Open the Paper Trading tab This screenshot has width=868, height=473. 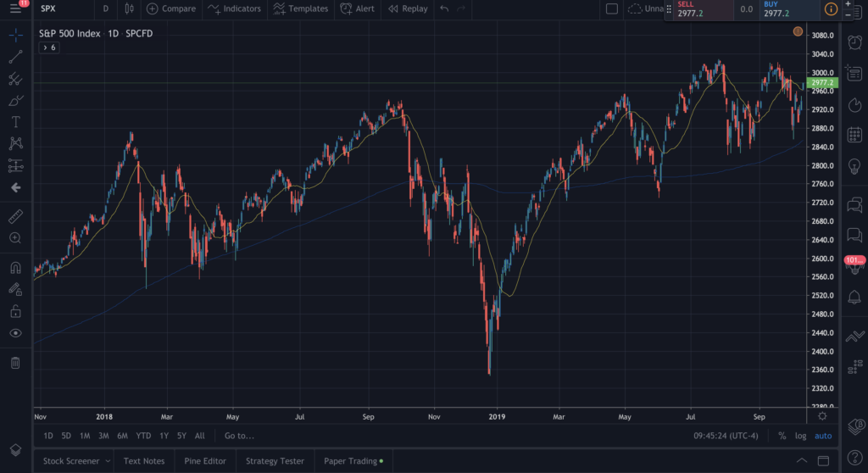pos(353,461)
